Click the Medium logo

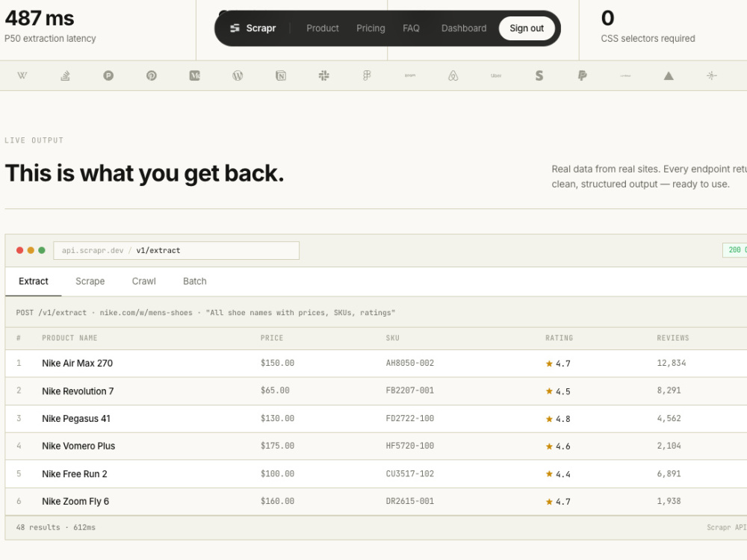(x=194, y=75)
